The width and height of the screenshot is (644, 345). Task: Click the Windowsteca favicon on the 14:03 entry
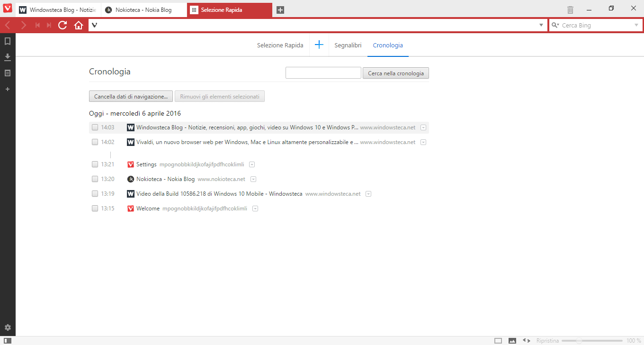[x=131, y=127]
